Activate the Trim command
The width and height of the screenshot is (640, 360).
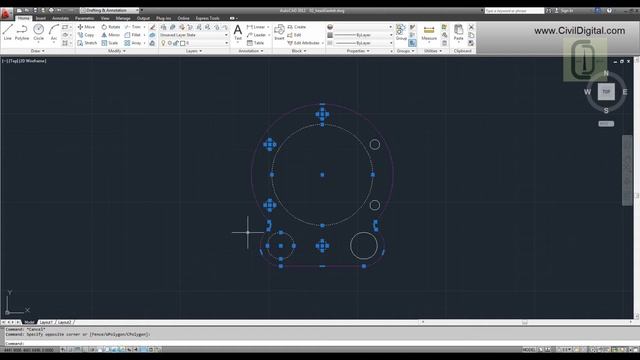(133, 27)
